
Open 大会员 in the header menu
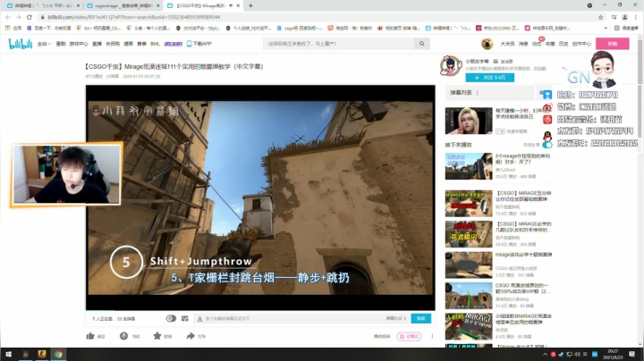[x=507, y=44]
